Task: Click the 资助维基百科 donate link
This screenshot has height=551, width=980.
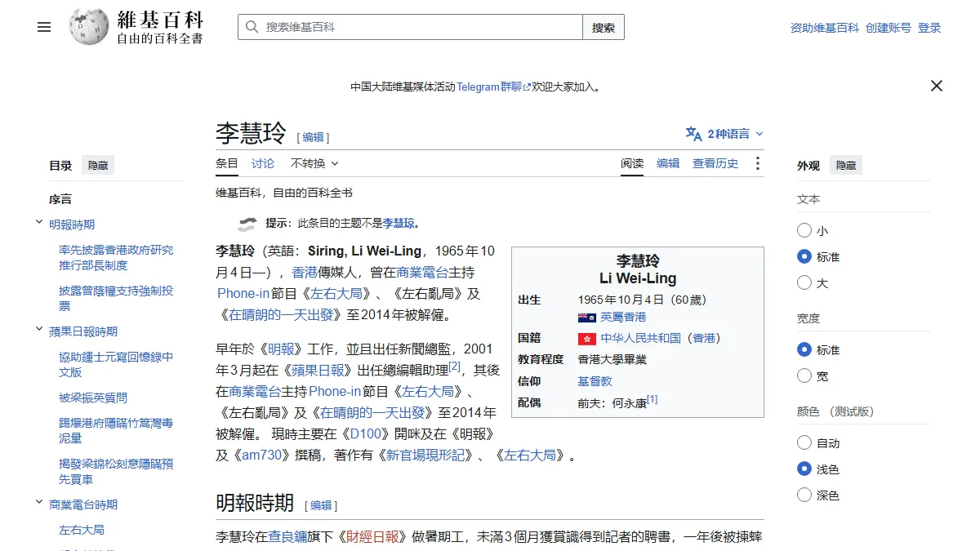Action: (825, 28)
